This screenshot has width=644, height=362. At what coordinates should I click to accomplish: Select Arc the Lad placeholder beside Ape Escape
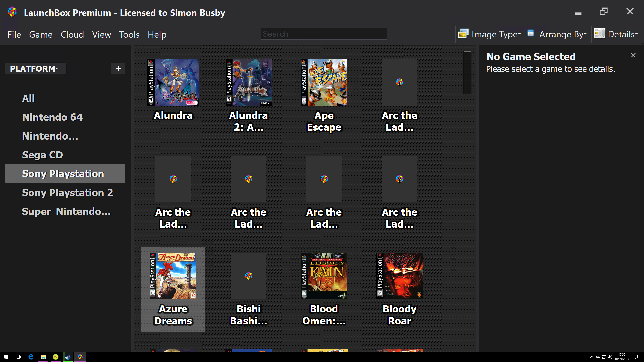pyautogui.click(x=399, y=82)
